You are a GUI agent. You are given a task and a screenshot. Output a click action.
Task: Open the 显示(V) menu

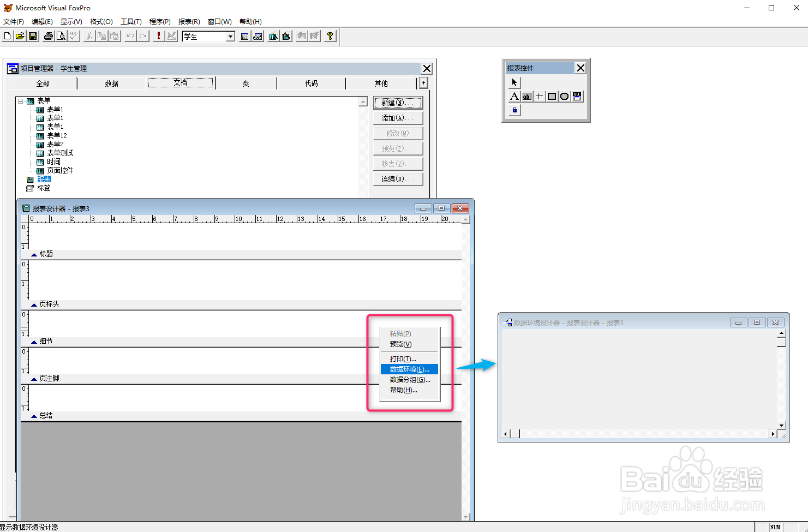click(71, 22)
